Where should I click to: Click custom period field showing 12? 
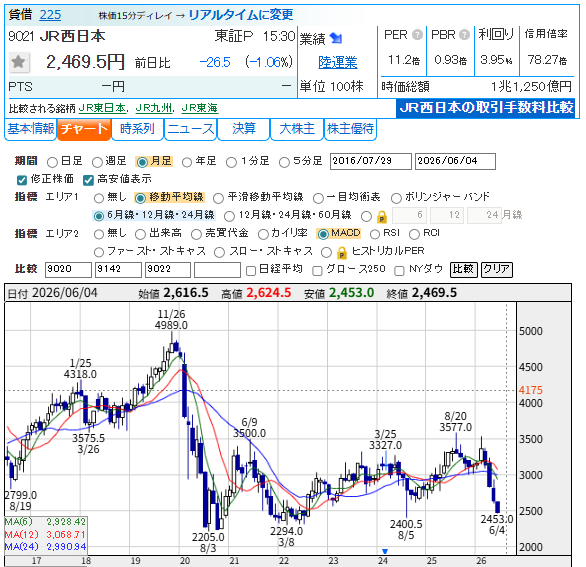tap(447, 215)
